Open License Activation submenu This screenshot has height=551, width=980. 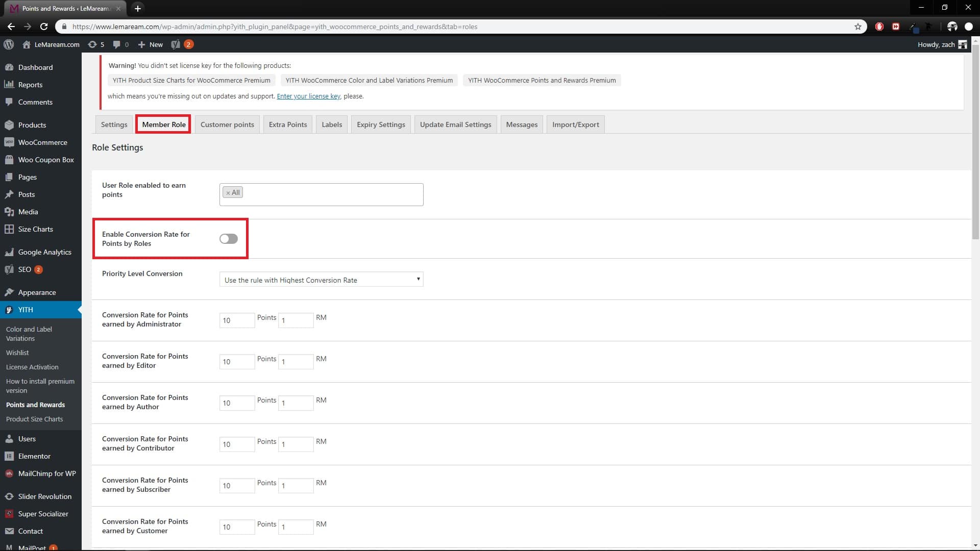[32, 367]
